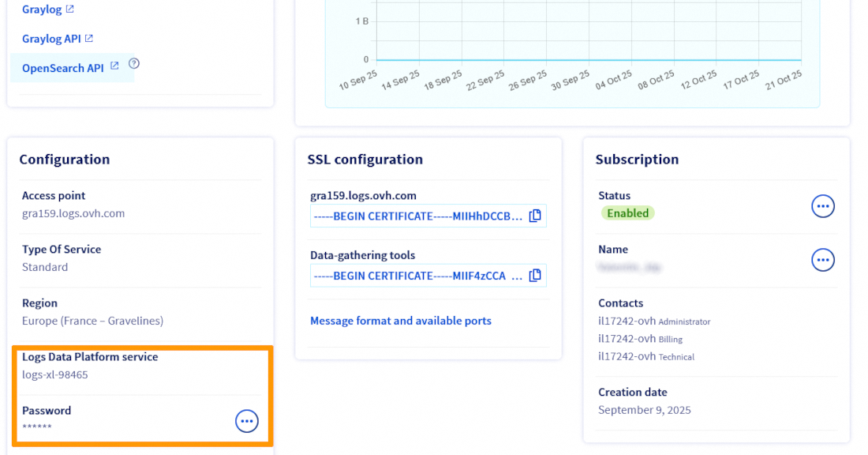Expand the Data-gathering tools certificate field
Viewport: 868px width, 455px height.
418,275
